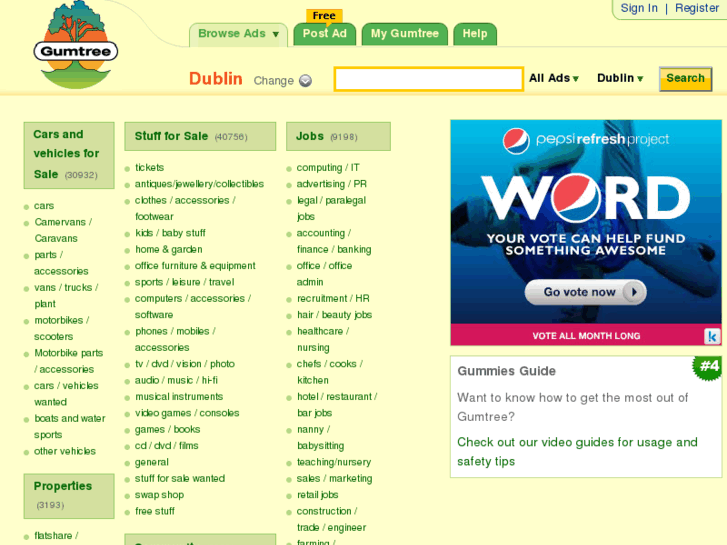This screenshot has width=727, height=545.
Task: Select vans / trucks / plant link
Action: coord(66,295)
